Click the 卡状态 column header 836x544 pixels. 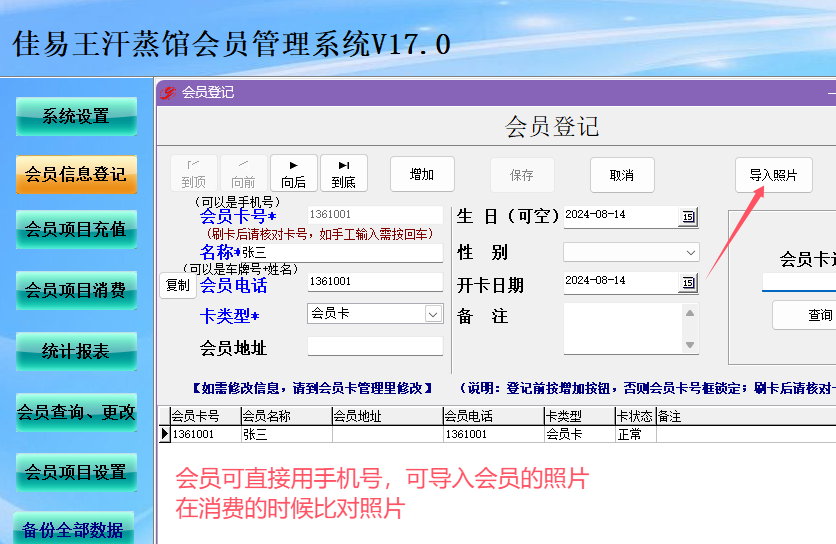tap(636, 416)
